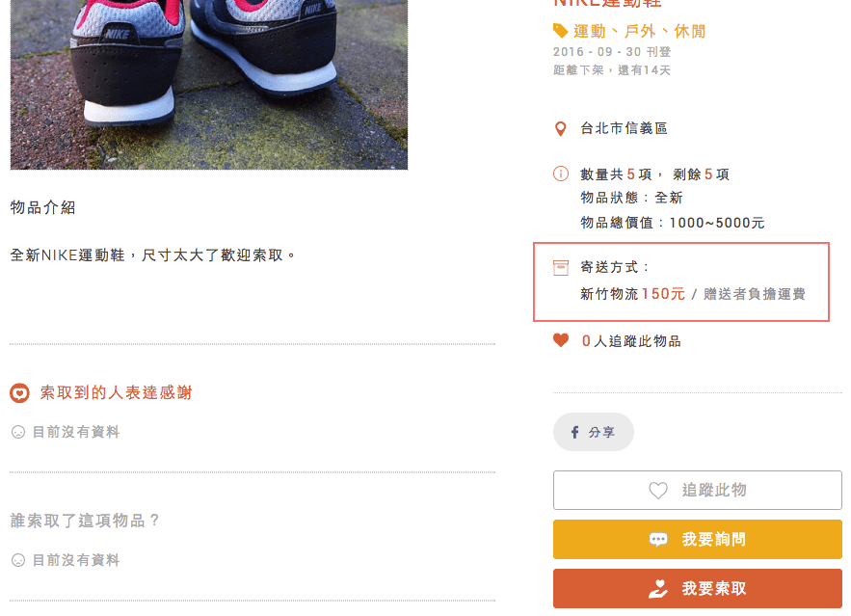Open the 運動、戶外、休閒 category link
851x616 pixels.
coord(640,31)
